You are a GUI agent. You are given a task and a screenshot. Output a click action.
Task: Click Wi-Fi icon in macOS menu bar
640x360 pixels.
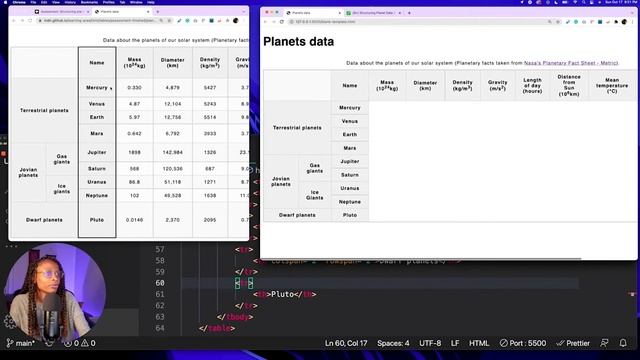(x=575, y=2)
